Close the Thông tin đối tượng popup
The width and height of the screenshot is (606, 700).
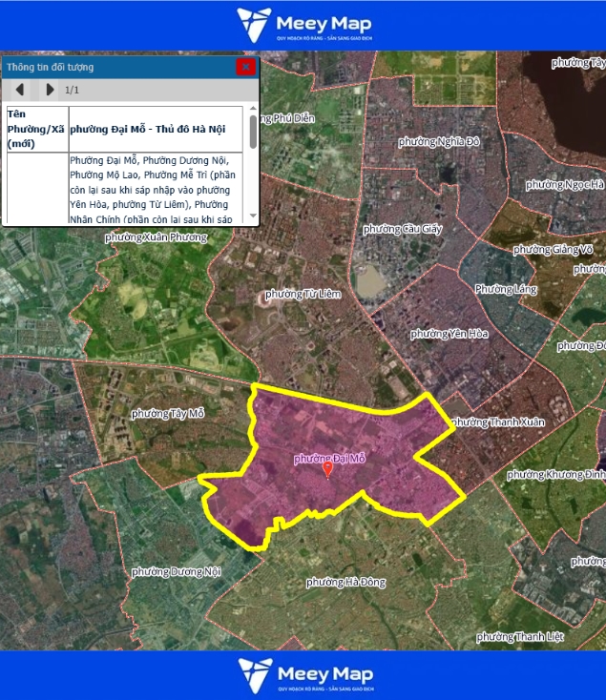point(246,67)
